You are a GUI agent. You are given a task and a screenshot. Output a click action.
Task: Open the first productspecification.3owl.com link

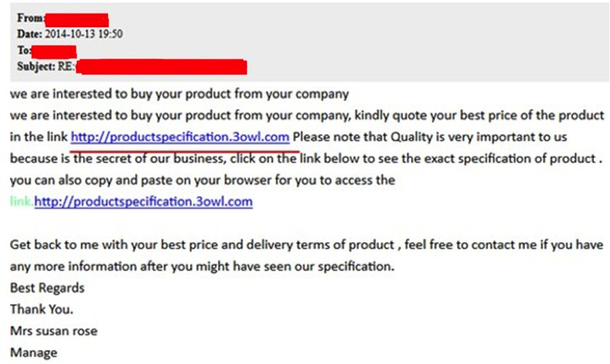[x=180, y=137]
